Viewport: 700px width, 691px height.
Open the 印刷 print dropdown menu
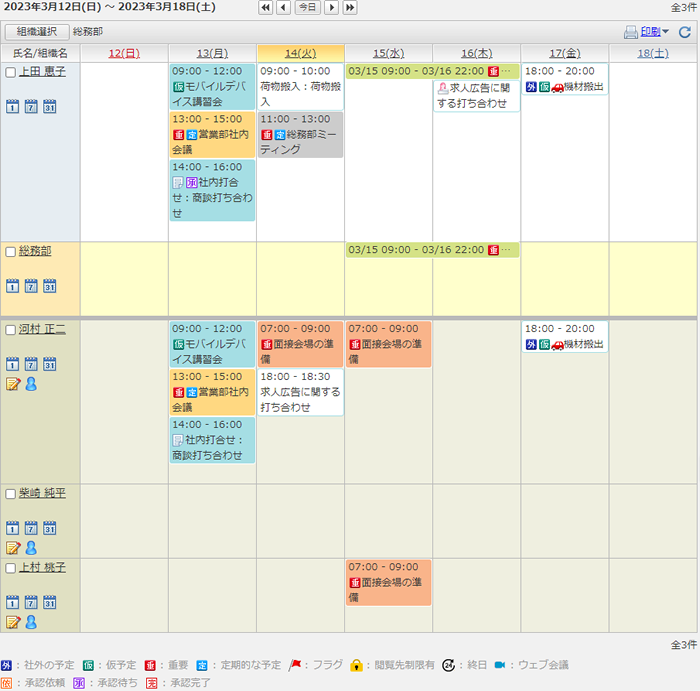650,32
